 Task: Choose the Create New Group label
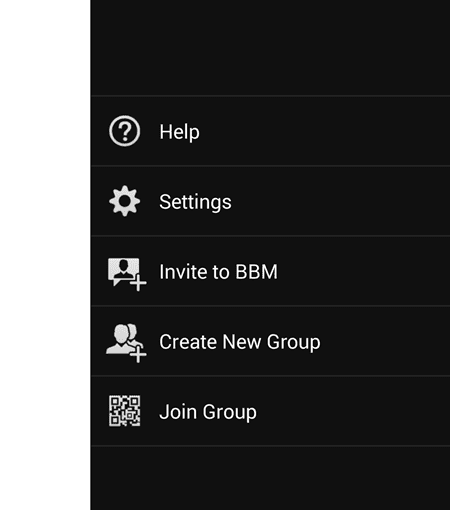(240, 342)
